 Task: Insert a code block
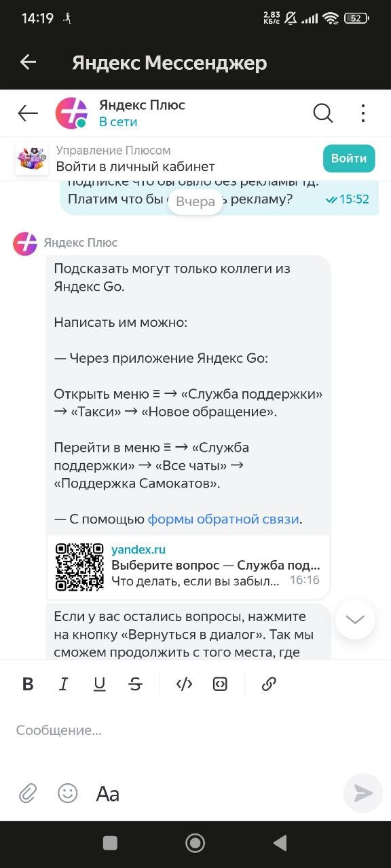pyautogui.click(x=221, y=684)
